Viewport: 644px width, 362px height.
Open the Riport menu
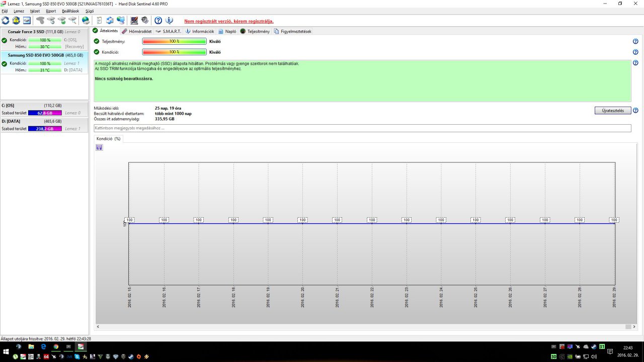pyautogui.click(x=51, y=11)
